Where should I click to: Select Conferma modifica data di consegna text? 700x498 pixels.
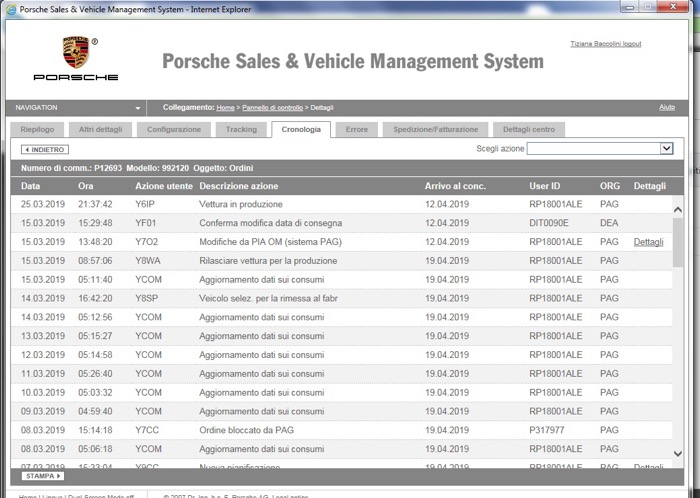click(x=271, y=223)
